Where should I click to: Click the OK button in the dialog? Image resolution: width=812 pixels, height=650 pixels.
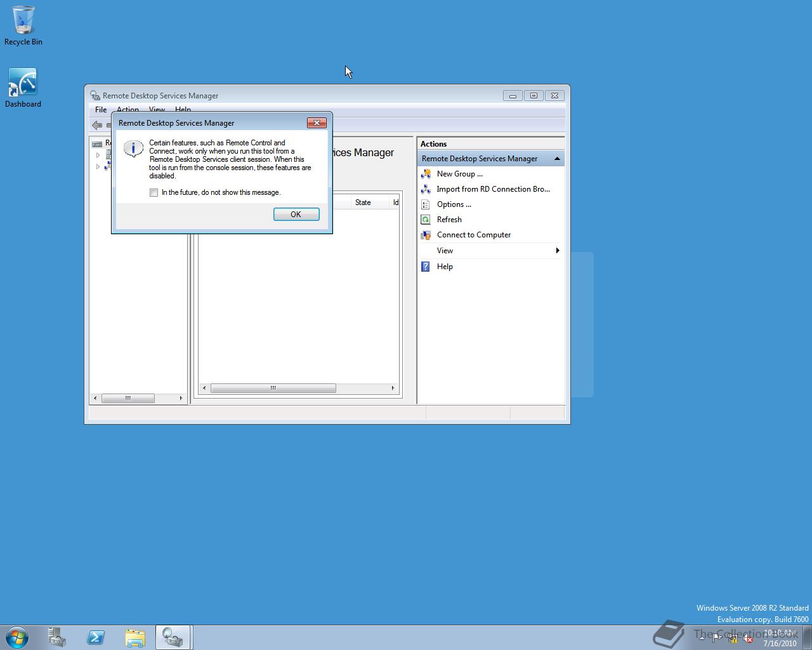click(296, 215)
